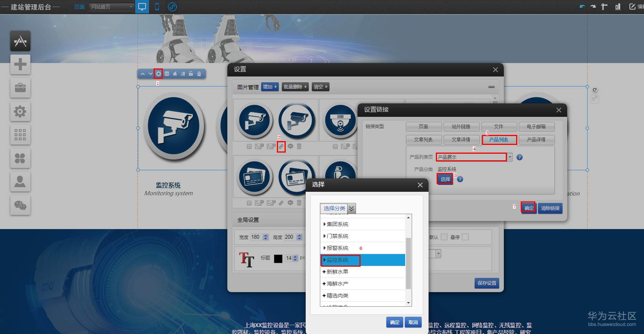Image resolution: width=644 pixels, height=334 pixels.
Task: Click 清除链接 button
Action: coord(550,208)
